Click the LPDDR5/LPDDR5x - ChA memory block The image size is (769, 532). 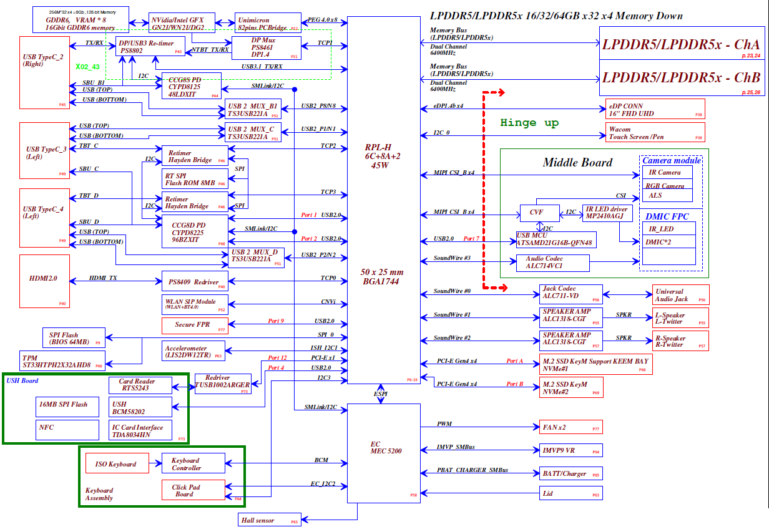682,44
